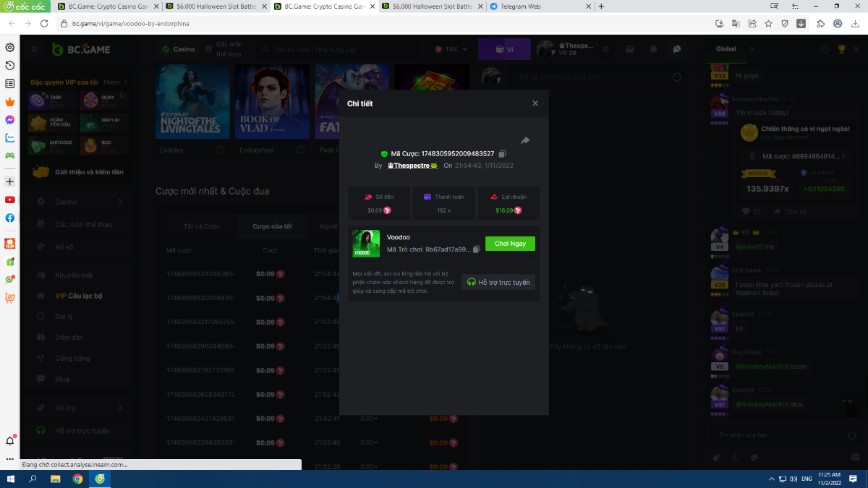Open Thespectre player profile link
Image resolution: width=868 pixels, height=488 pixels.
(x=413, y=166)
